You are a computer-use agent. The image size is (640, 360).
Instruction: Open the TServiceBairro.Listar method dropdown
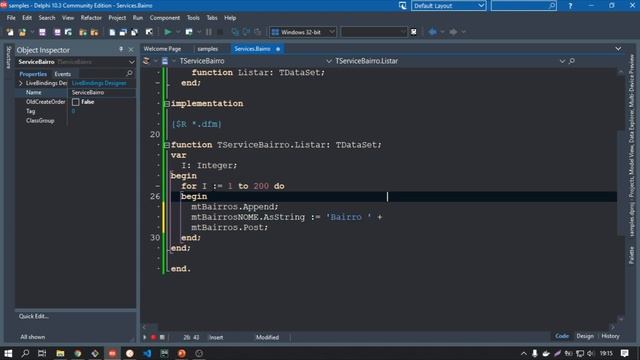562,61
